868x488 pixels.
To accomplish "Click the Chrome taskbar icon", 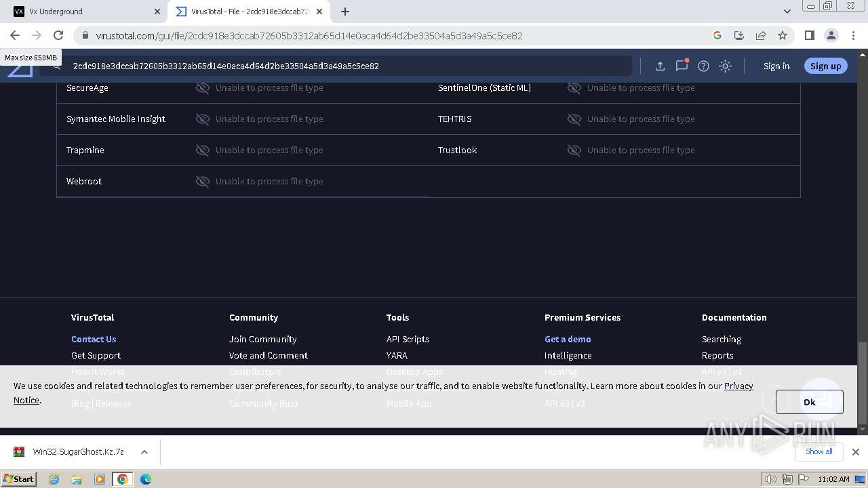I will [123, 479].
